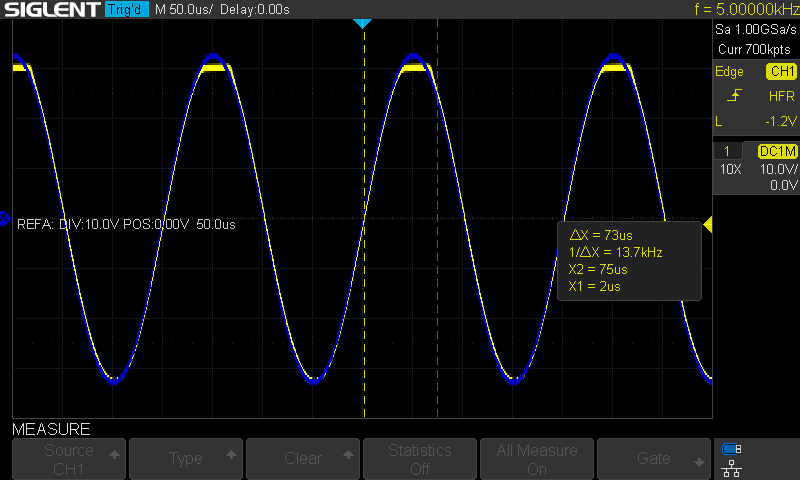Click the LAN network status icon

pos(732,468)
